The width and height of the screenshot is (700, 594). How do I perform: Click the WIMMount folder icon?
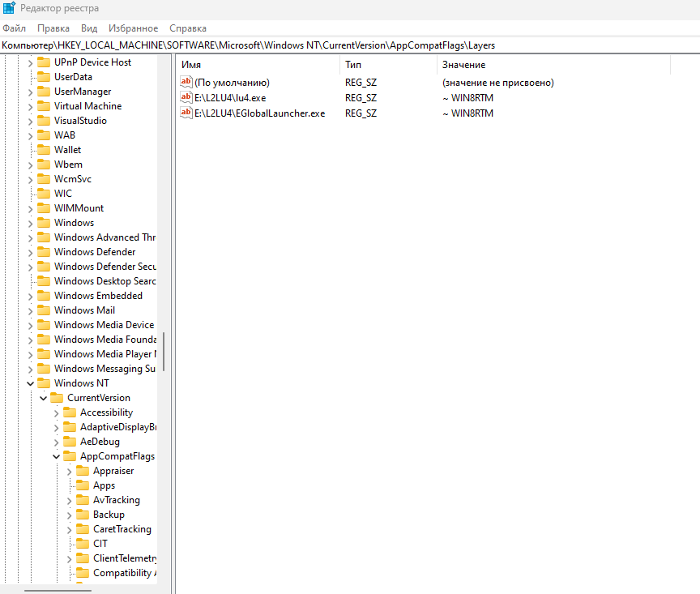point(44,208)
